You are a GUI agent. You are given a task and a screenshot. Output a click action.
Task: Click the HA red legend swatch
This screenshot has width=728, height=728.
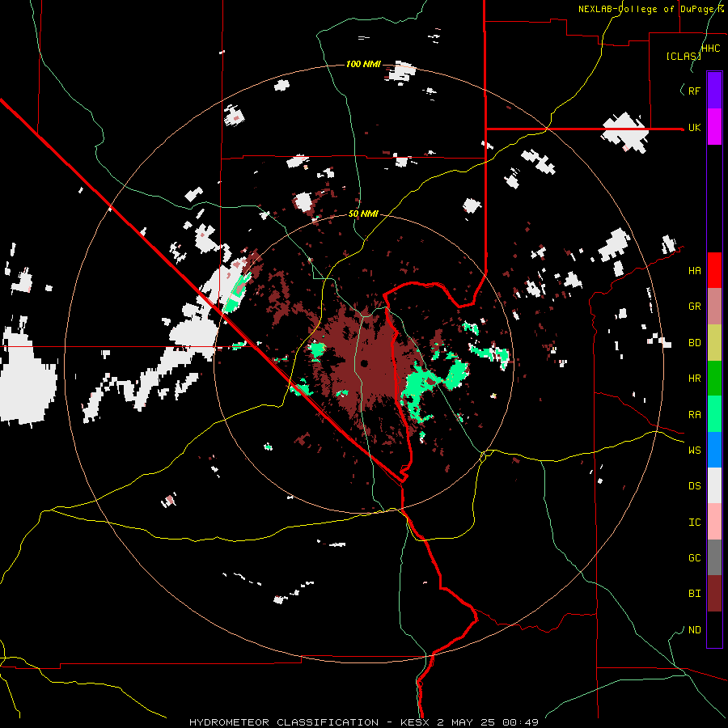tap(714, 270)
